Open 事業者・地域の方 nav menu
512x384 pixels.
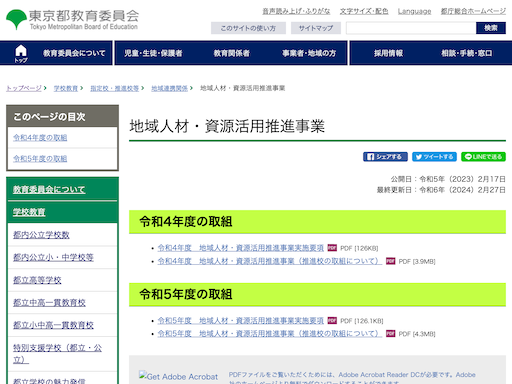[309, 53]
